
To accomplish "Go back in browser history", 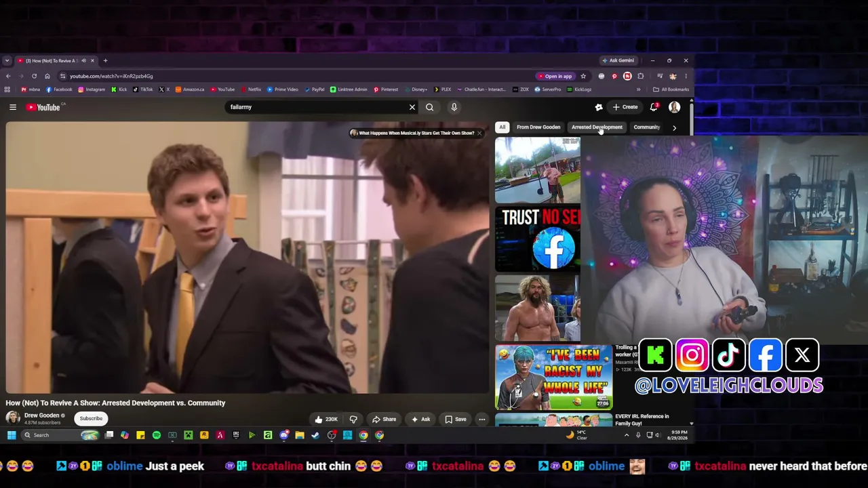I will (8, 76).
